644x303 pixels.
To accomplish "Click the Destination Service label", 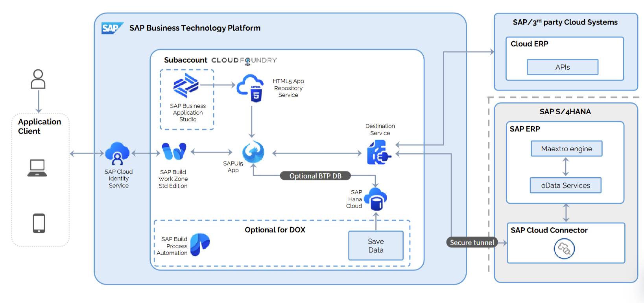I will click(380, 130).
